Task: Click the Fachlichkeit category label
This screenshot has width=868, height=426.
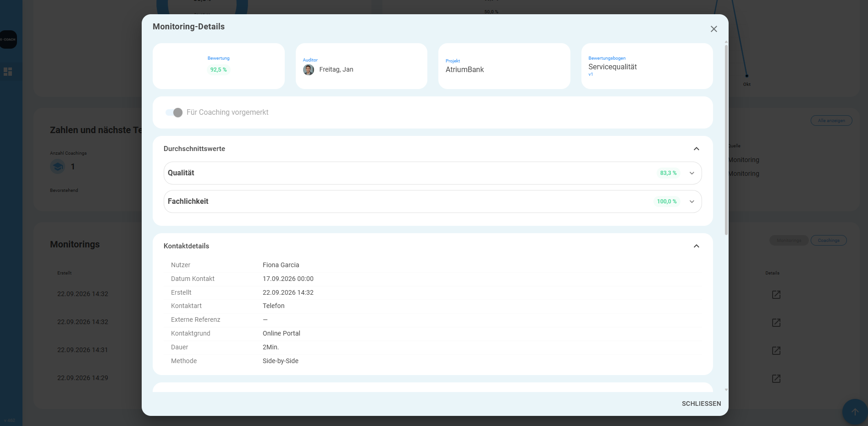Action: click(188, 202)
